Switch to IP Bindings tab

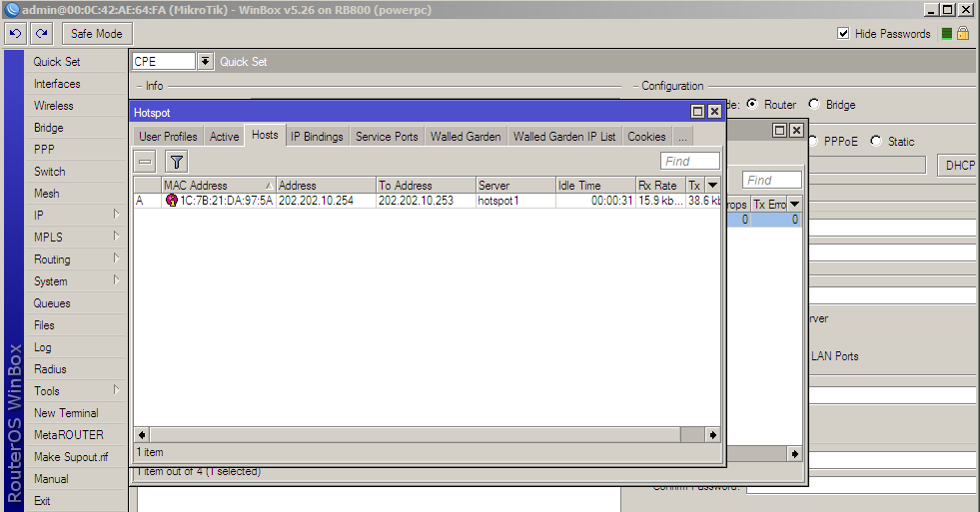click(x=317, y=136)
